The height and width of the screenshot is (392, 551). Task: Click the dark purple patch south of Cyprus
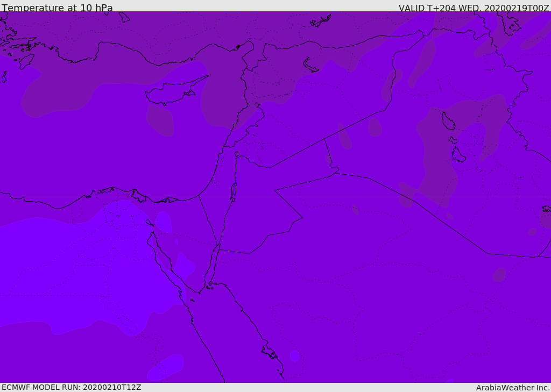160,121
